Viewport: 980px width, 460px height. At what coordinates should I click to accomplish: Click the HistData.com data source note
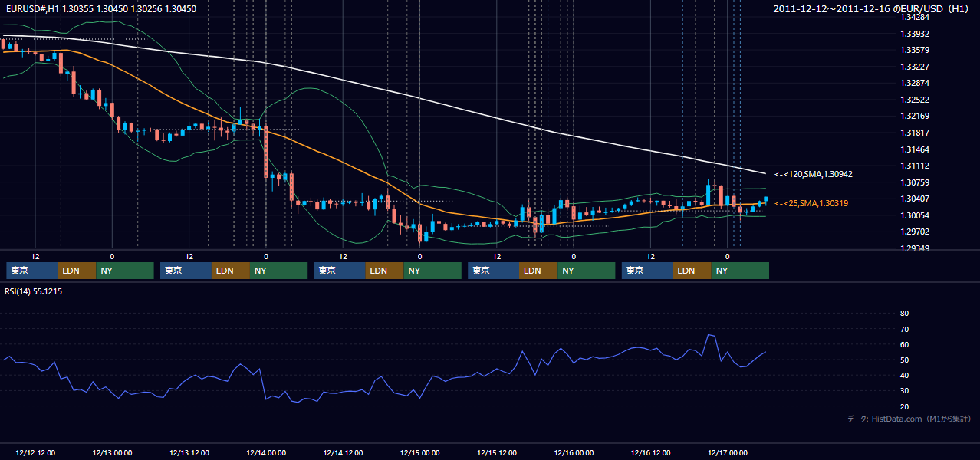tap(909, 419)
